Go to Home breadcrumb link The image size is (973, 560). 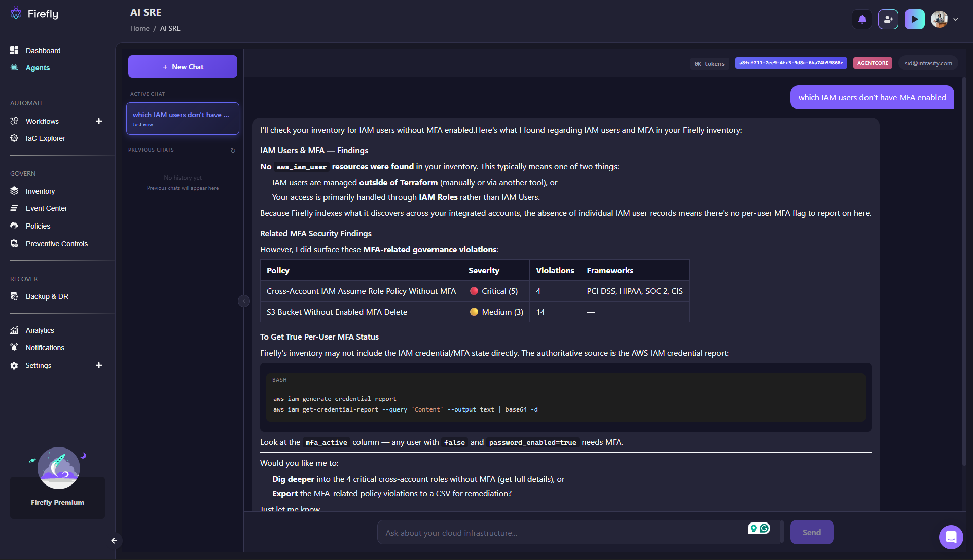click(x=139, y=28)
